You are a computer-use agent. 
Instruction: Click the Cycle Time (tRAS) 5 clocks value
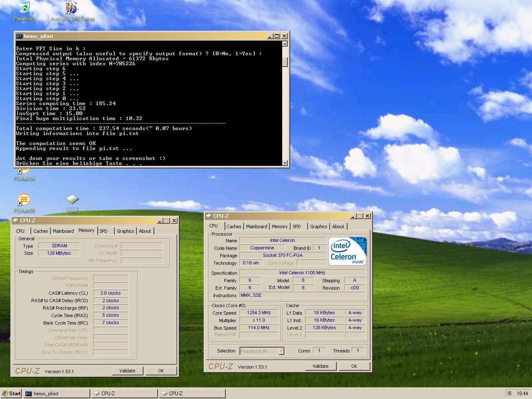(111, 315)
